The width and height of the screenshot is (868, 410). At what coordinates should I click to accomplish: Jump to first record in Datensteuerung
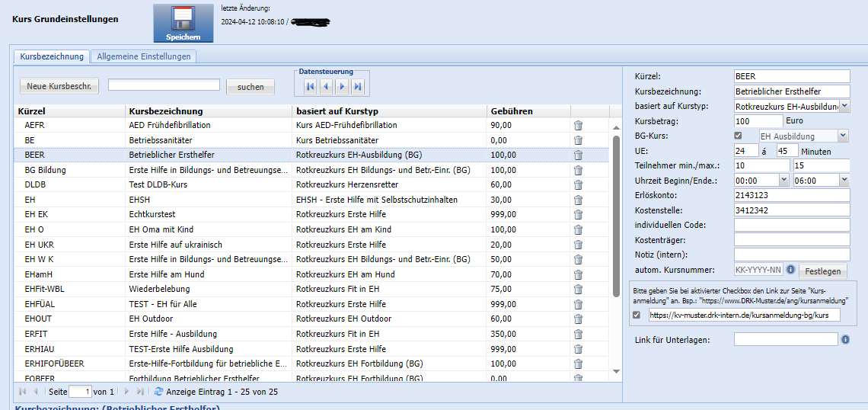coord(310,87)
